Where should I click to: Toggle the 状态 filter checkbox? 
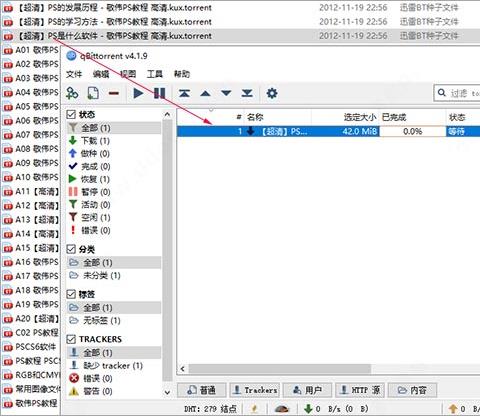click(x=71, y=114)
